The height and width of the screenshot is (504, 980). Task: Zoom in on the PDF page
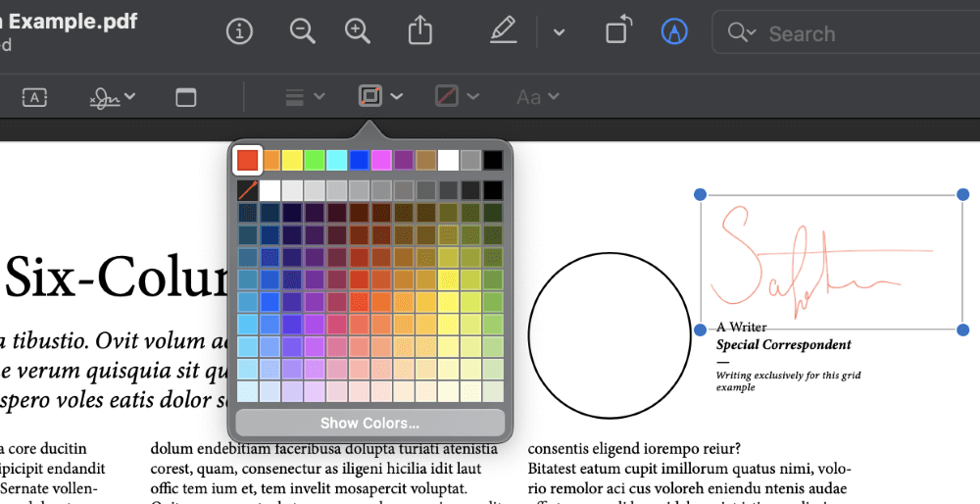tap(358, 31)
